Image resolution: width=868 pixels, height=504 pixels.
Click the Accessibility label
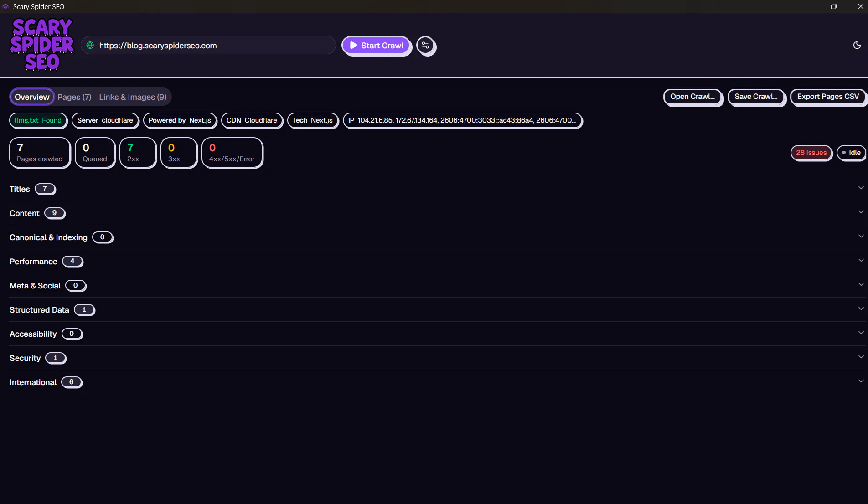pos(33,334)
